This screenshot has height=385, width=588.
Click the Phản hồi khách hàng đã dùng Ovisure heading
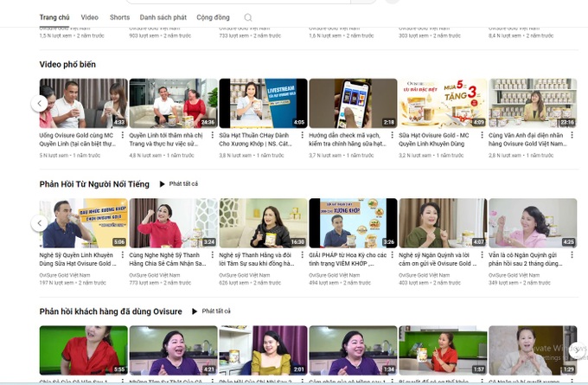pyautogui.click(x=111, y=311)
